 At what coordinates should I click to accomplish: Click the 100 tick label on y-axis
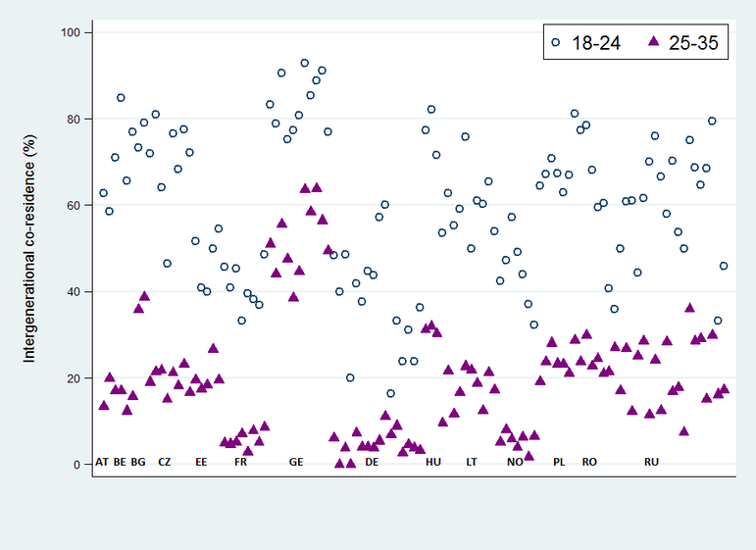pyautogui.click(x=70, y=32)
